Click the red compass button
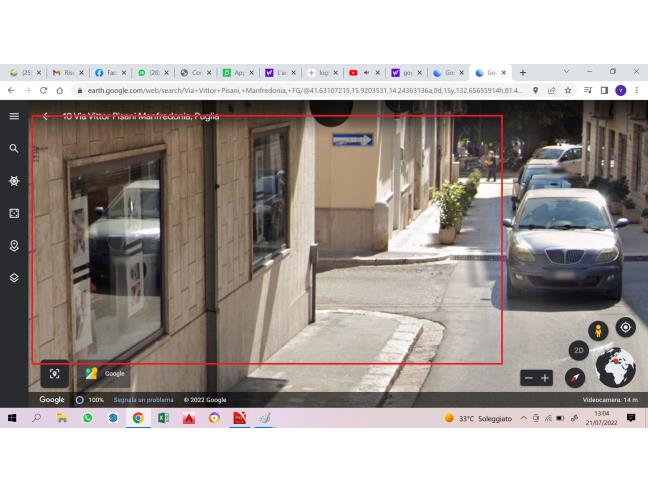Image resolution: width=648 pixels, height=492 pixels. coord(575,378)
